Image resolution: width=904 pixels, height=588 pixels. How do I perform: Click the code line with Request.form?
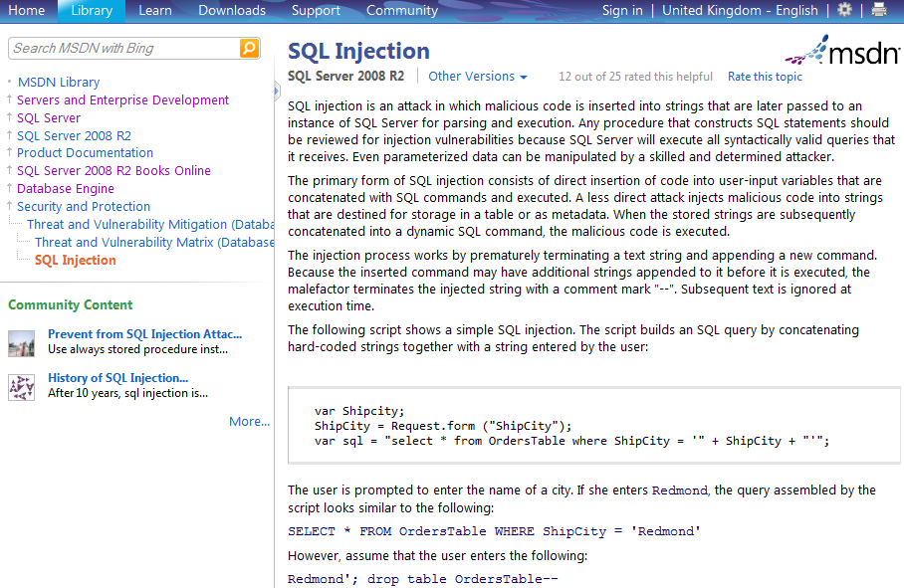coord(443,426)
